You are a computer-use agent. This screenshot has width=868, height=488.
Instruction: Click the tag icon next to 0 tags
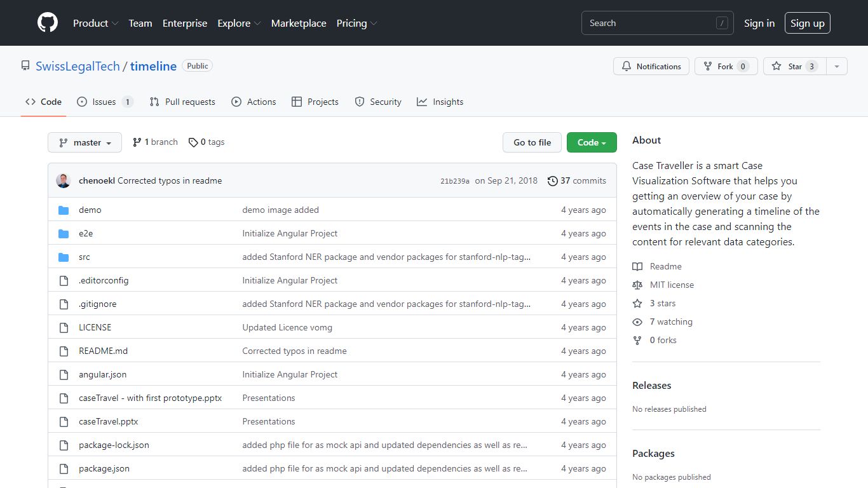[193, 142]
